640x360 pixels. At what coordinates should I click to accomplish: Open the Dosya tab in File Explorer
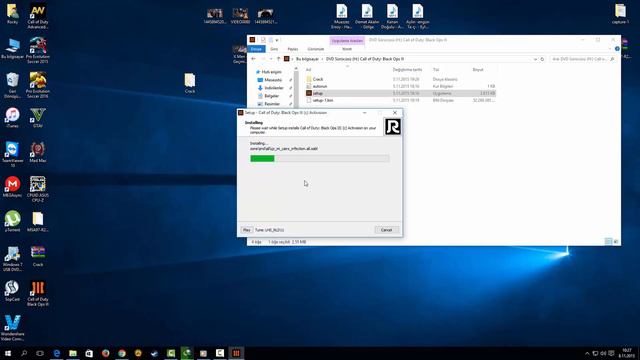pyautogui.click(x=256, y=49)
